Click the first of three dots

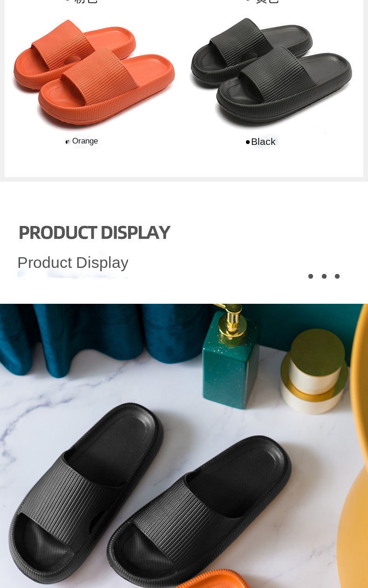[x=311, y=276]
